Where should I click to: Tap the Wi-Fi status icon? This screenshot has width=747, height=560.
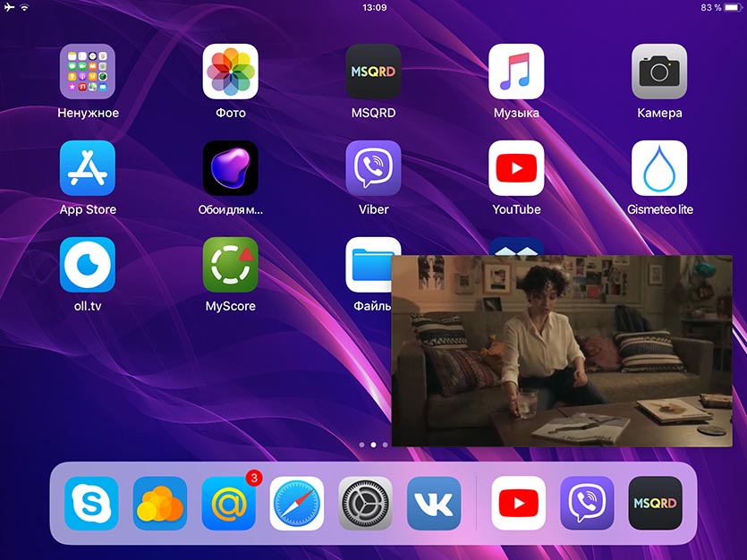coord(24,7)
